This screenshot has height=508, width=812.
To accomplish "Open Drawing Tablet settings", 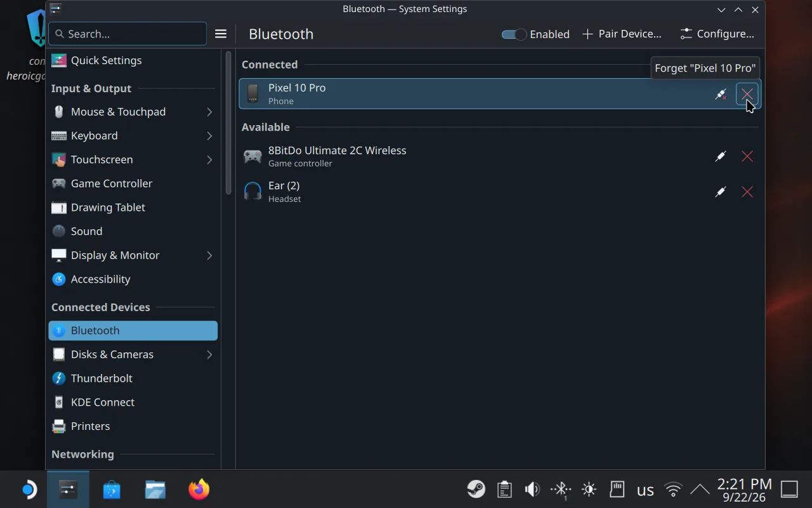I will (x=133, y=208).
